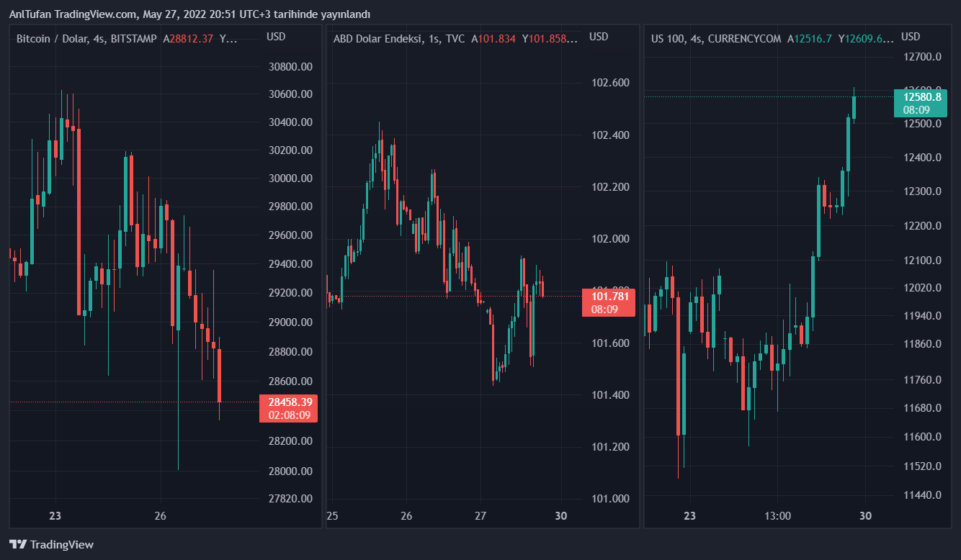Click the A28812.37 value in Bitcoin legend
Screen dimensions: 961x560
tap(188, 39)
